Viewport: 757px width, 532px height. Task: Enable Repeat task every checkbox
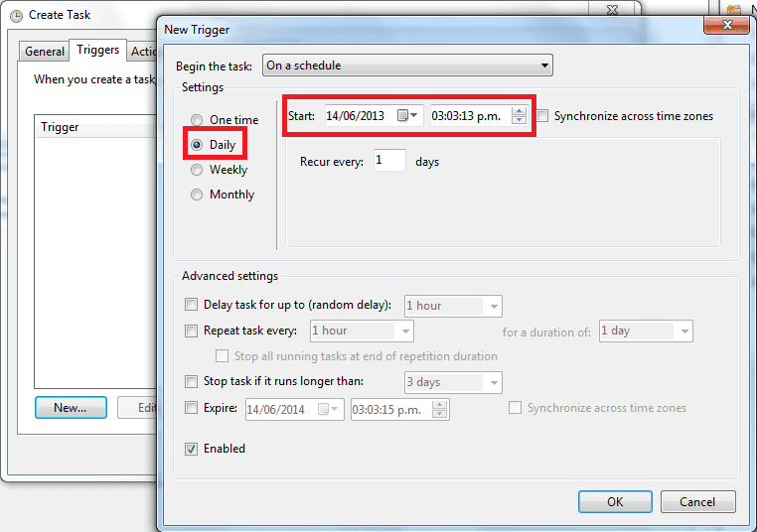pyautogui.click(x=191, y=331)
